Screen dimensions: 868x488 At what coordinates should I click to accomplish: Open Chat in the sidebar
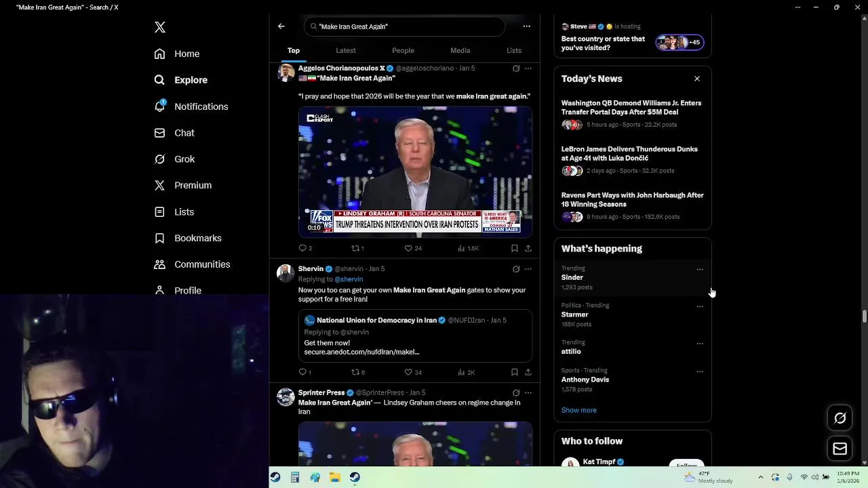point(174,133)
